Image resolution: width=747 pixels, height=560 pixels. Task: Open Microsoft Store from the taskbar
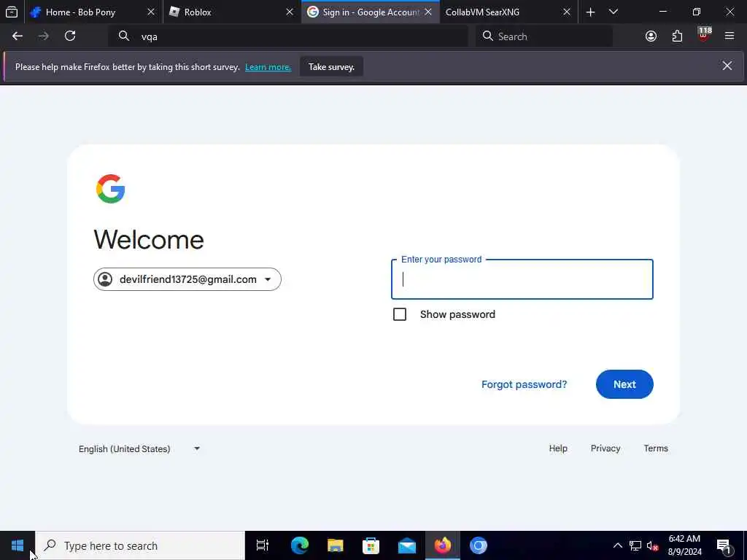point(371,545)
